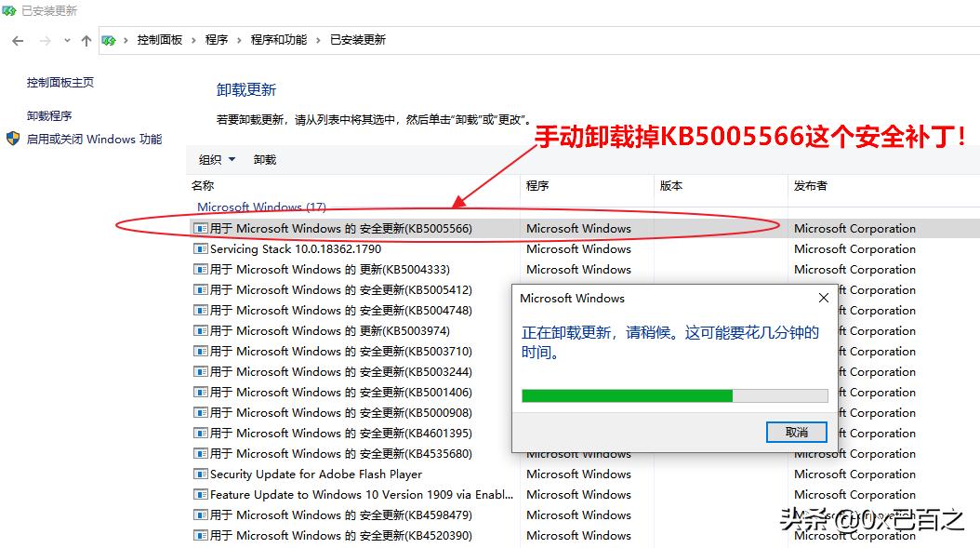Viewport: 980px width, 548px height.
Task: Click the back navigation arrow
Action: coord(17,40)
